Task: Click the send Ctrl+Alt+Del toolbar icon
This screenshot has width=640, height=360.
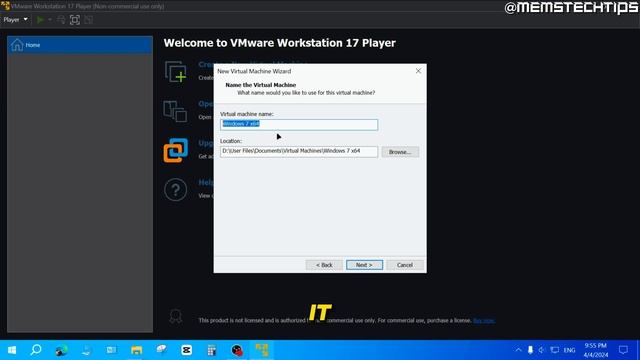Action: (x=61, y=20)
